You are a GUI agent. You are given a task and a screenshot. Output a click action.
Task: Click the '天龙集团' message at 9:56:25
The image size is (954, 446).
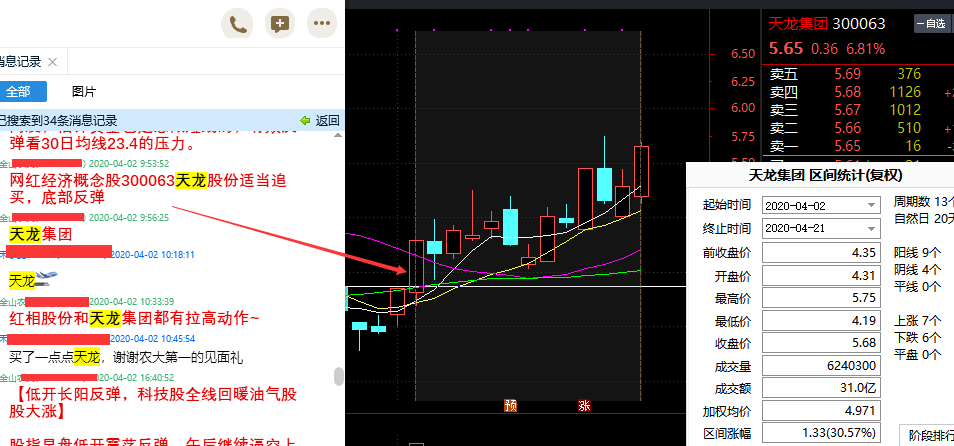(41, 234)
